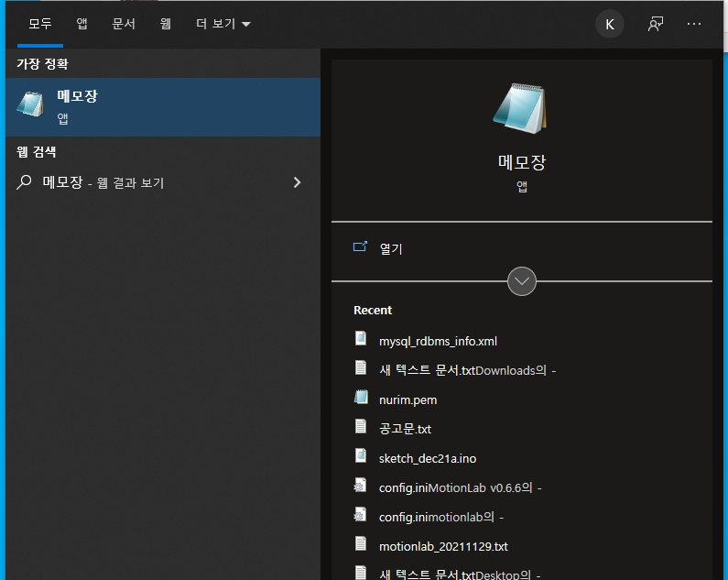Click the motionlab_20211129.txt file icon
The width and height of the screenshot is (728, 580).
[x=361, y=543]
